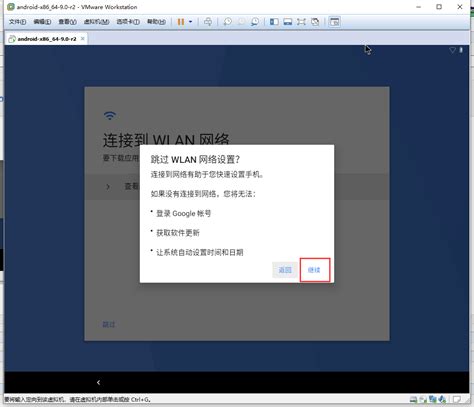Open the 查看(V) menu
Viewport: 474px width, 407px height.
67,22
